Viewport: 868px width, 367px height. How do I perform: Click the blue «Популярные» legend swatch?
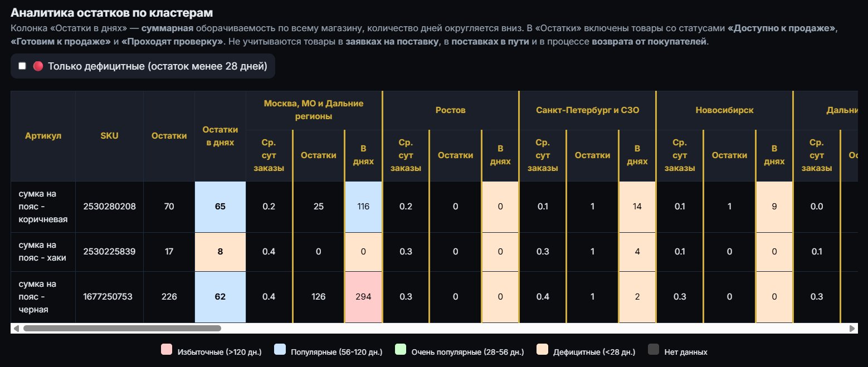point(280,350)
